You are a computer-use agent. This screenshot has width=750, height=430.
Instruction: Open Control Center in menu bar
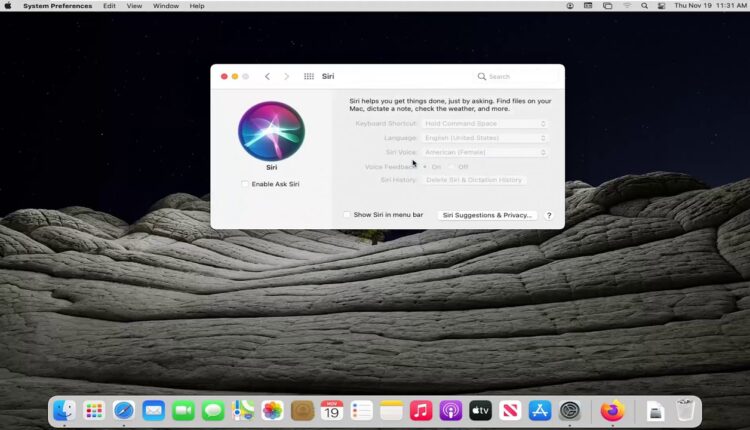point(662,6)
